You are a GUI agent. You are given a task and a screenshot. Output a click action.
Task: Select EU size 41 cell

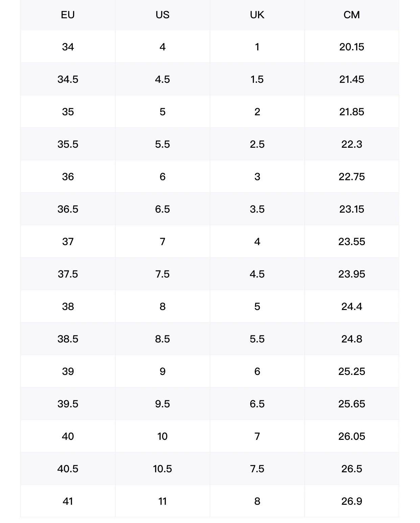(68, 501)
